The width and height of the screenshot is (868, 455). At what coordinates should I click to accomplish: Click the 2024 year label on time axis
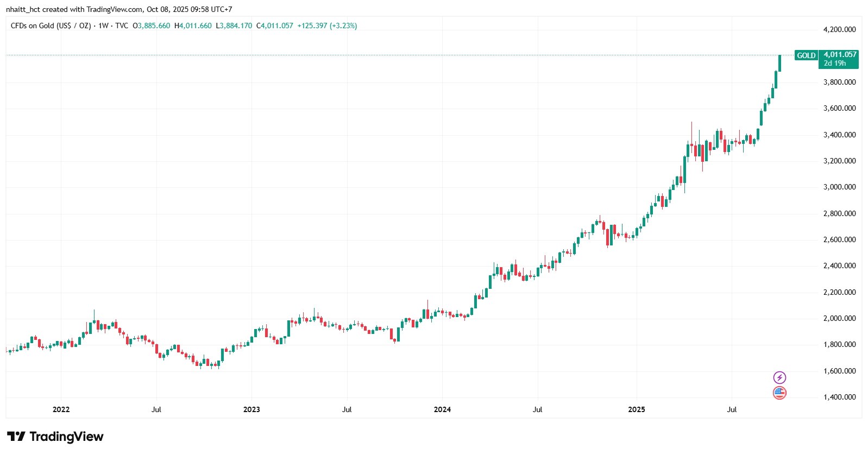pos(442,409)
